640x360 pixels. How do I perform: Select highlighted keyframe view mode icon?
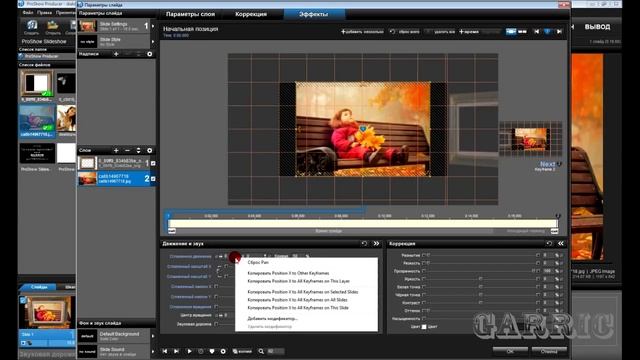click(x=511, y=31)
